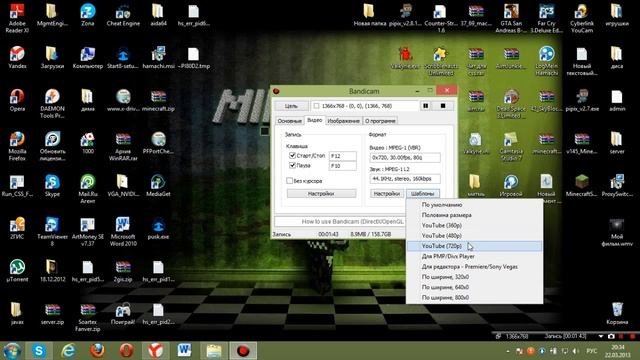Select the Opera desktop icon
Screen dimensions: 640x360
17,100
